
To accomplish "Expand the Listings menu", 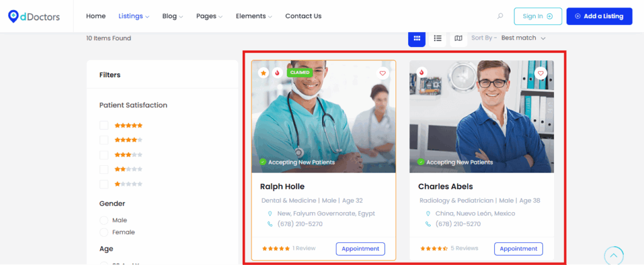I will pyautogui.click(x=134, y=16).
